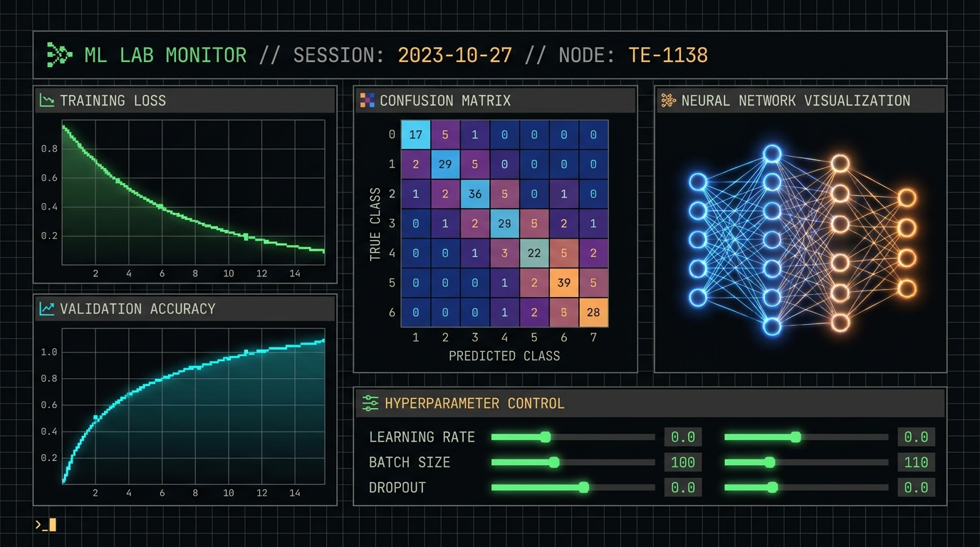
Task: Adjust the right Batch Size slider handle
Action: pos(769,462)
